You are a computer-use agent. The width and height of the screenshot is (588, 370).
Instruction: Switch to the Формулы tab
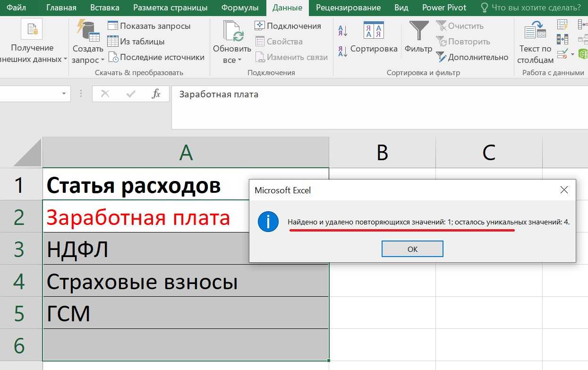coord(240,8)
